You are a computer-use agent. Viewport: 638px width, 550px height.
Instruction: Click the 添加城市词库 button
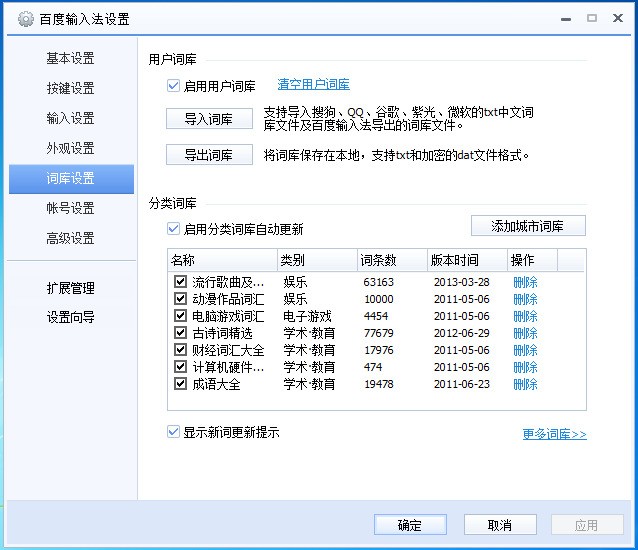(x=527, y=226)
